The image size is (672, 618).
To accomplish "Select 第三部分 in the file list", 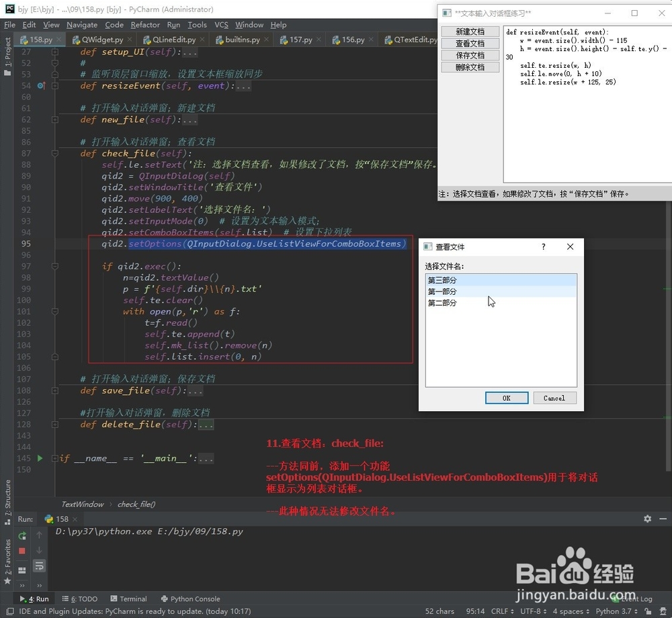I will coord(444,279).
